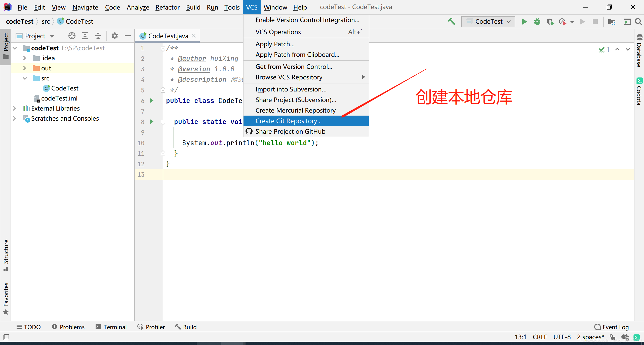This screenshot has width=644, height=345.
Task: Click run gutter arrow at line 6
Action: [x=152, y=101]
